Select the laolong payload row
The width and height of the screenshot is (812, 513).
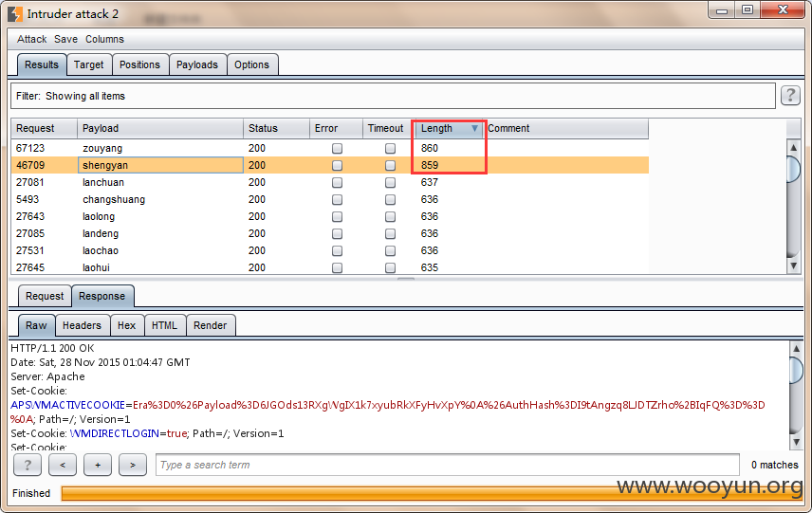329,217
